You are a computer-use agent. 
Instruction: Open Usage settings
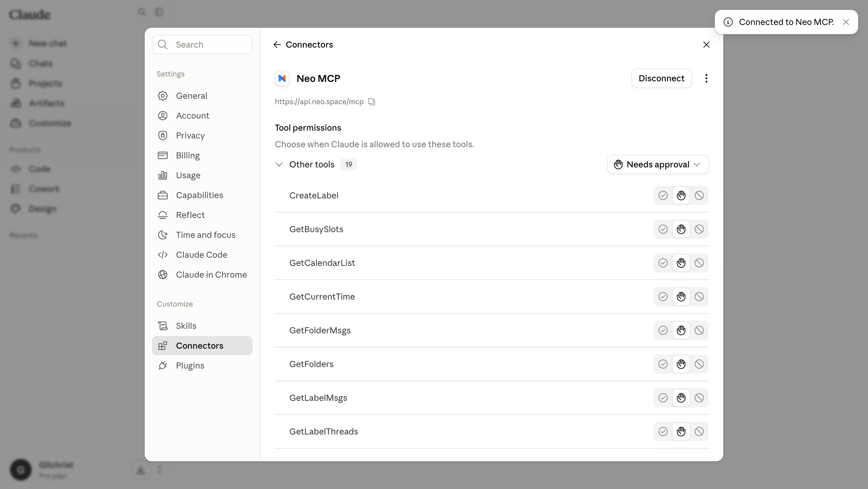point(202,175)
